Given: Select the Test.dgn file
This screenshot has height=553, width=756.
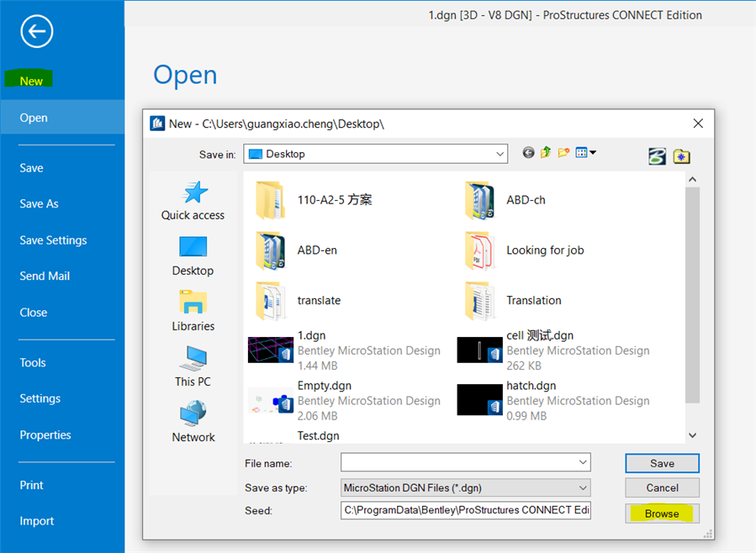Looking at the screenshot, I should [318, 435].
